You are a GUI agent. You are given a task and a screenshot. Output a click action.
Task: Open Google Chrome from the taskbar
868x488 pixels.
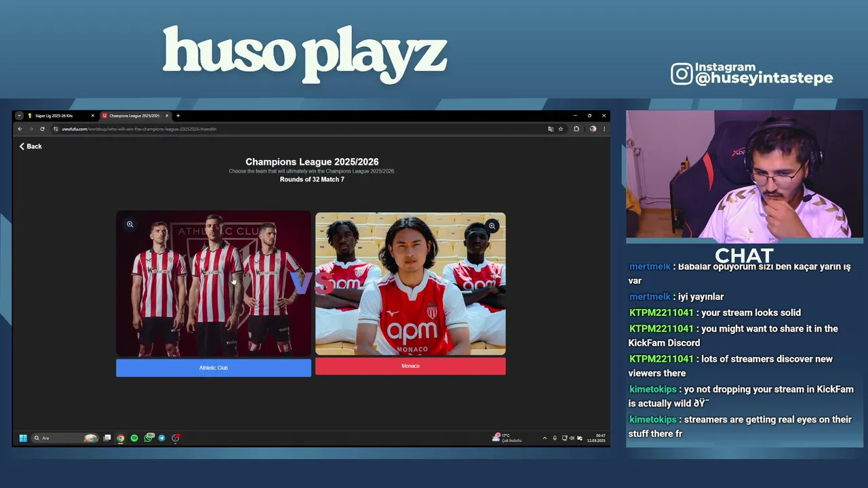[x=120, y=438]
